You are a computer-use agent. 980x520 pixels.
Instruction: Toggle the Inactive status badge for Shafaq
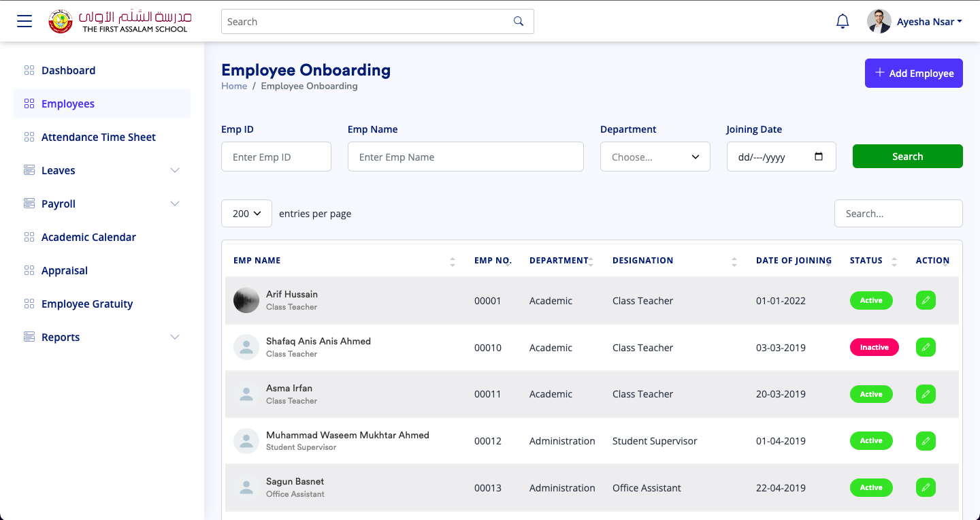pyautogui.click(x=874, y=347)
